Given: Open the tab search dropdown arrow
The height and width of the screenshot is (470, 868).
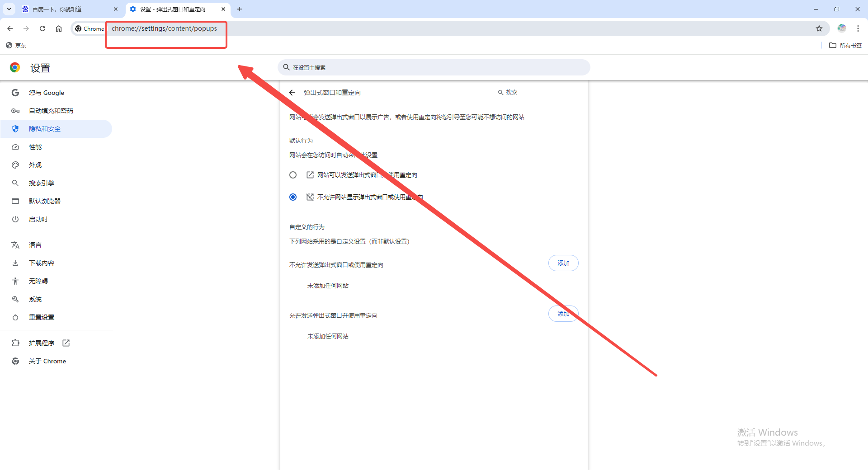Looking at the screenshot, I should click(x=9, y=9).
